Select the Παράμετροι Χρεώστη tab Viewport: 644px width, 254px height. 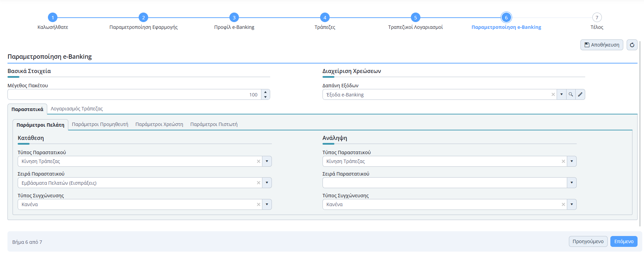point(159,124)
